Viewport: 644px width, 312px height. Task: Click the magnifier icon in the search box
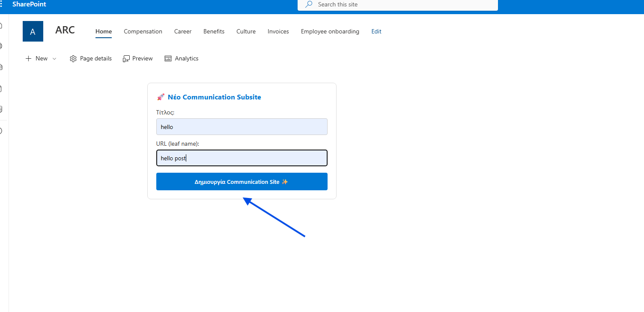309,4
